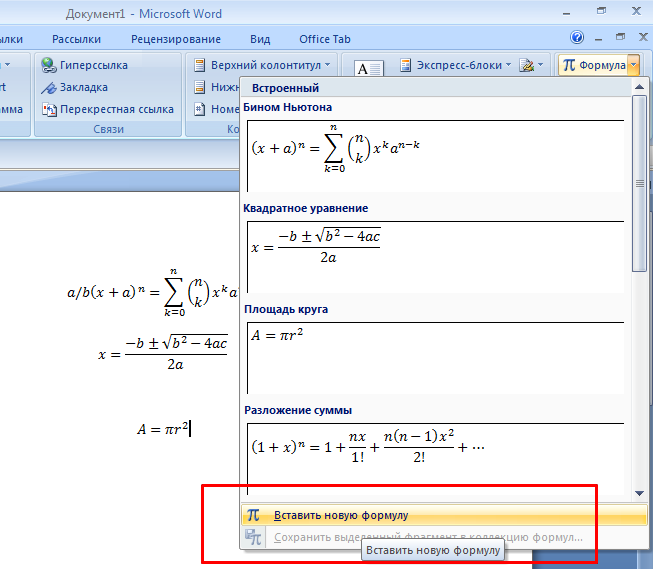The width and height of the screenshot is (653, 569).
Task: Click the Перекрестная ссылка button
Action: [108, 110]
